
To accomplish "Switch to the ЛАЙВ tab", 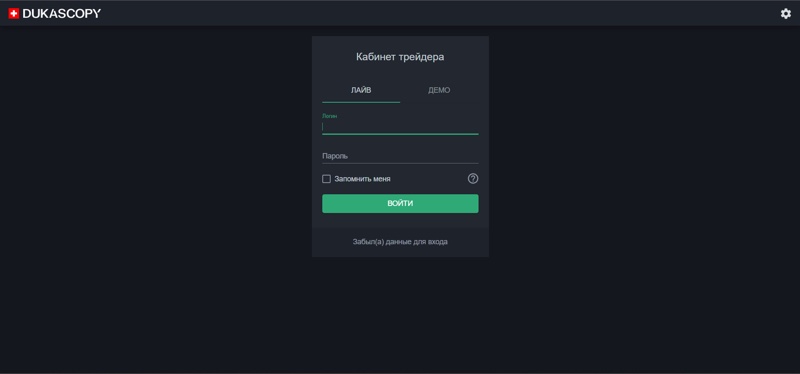I will (x=361, y=90).
